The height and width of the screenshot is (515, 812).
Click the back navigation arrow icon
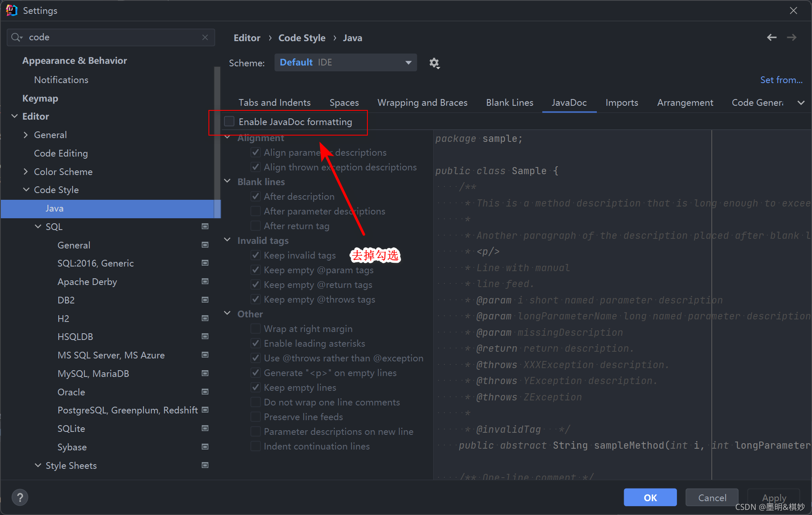tap(772, 37)
